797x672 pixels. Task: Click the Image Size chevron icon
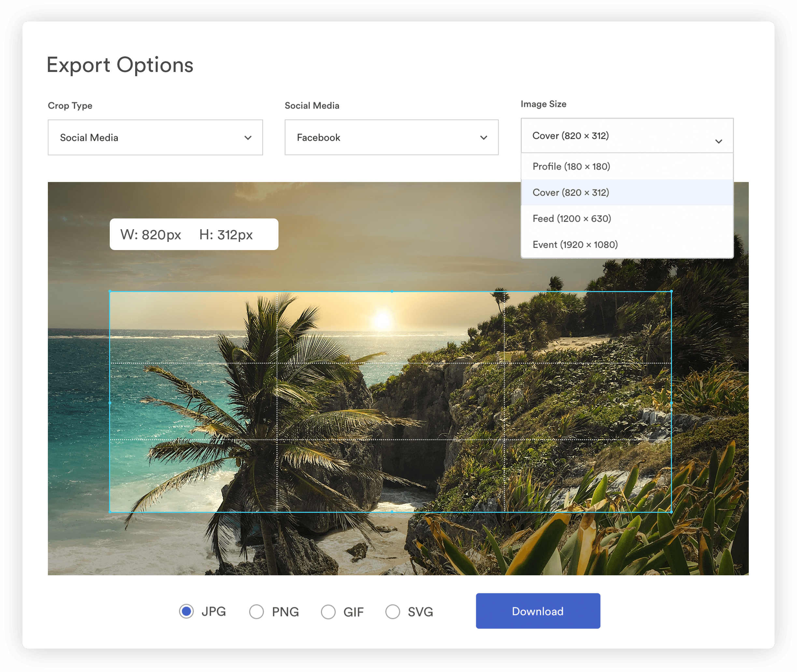point(719,141)
